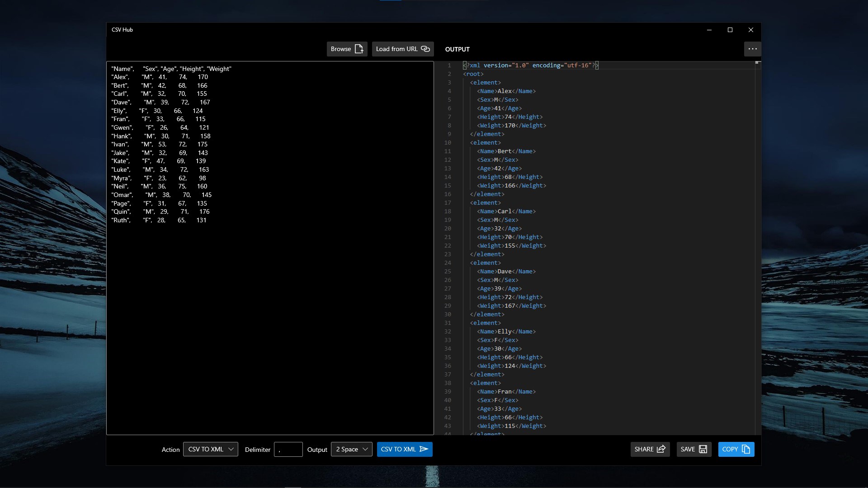Select the OUTPUT header label

click(457, 49)
